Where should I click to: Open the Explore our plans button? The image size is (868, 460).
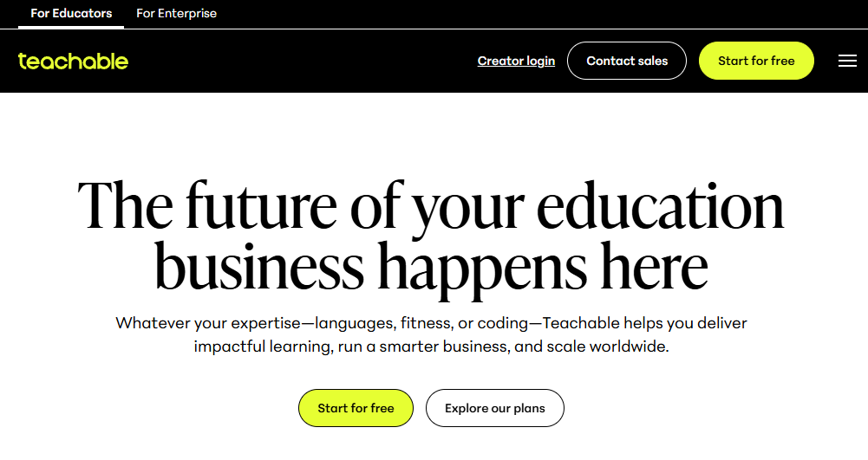(x=495, y=408)
